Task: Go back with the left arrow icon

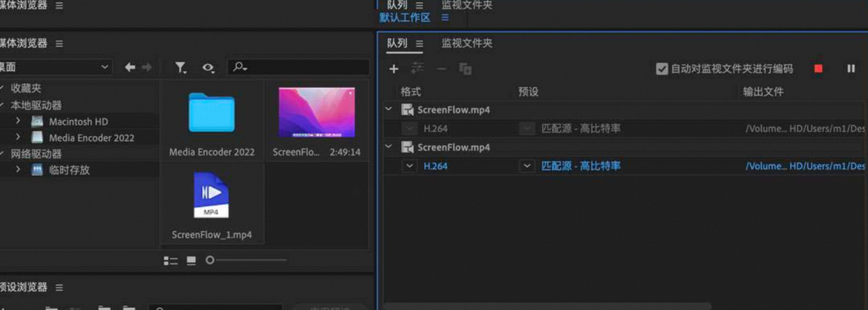Action: (x=130, y=67)
